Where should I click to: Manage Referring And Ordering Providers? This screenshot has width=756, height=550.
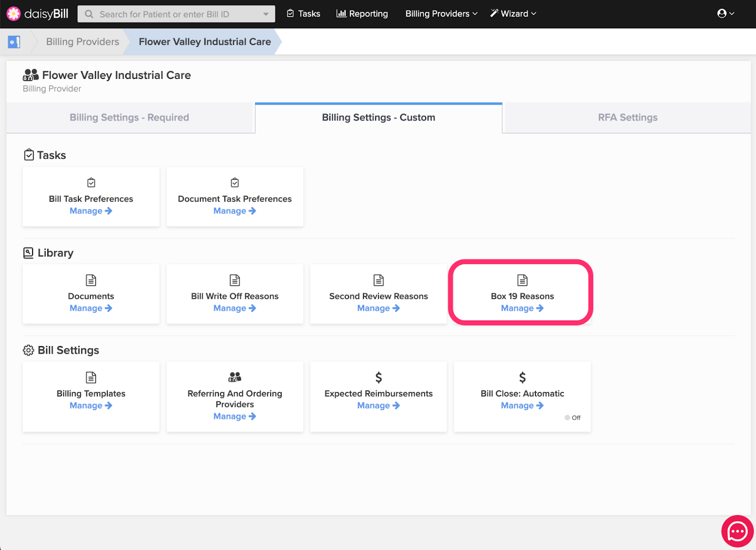234,416
